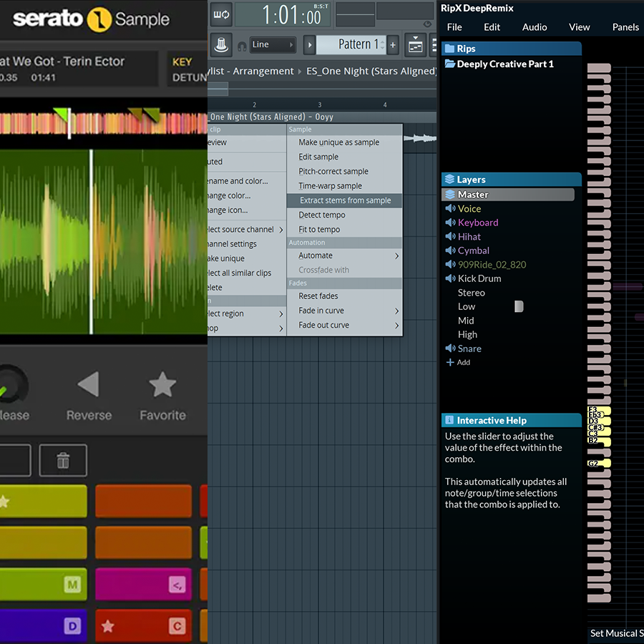Click the Rips folder icon in RipX

click(449, 49)
